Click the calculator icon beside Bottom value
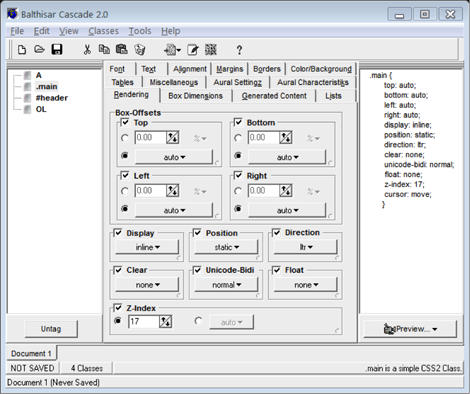 click(x=286, y=137)
